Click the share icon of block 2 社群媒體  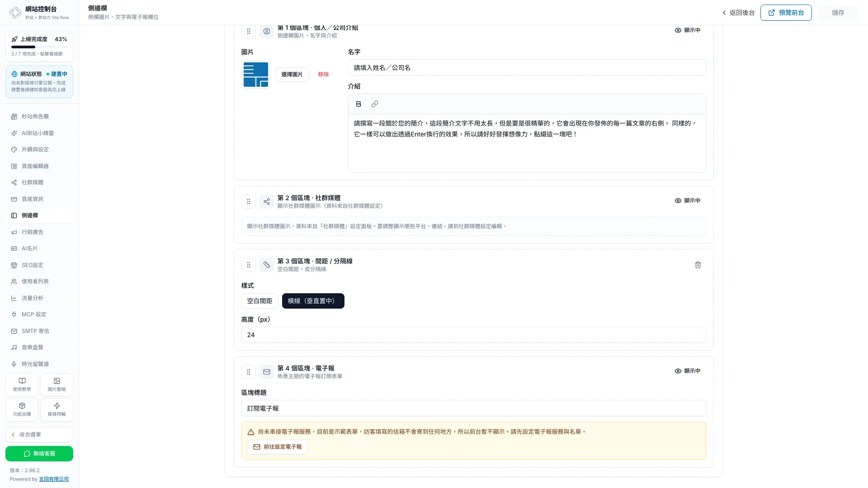pyautogui.click(x=267, y=202)
